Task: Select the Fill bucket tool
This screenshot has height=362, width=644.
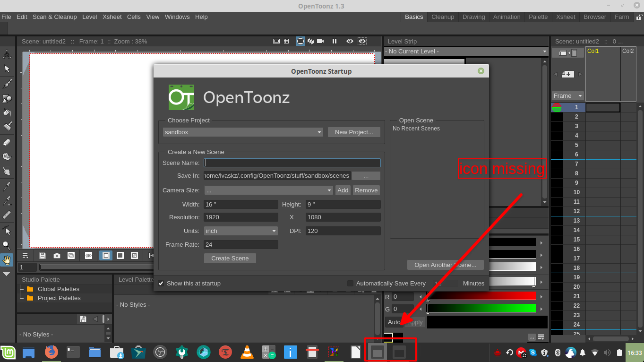Action: click(7, 112)
